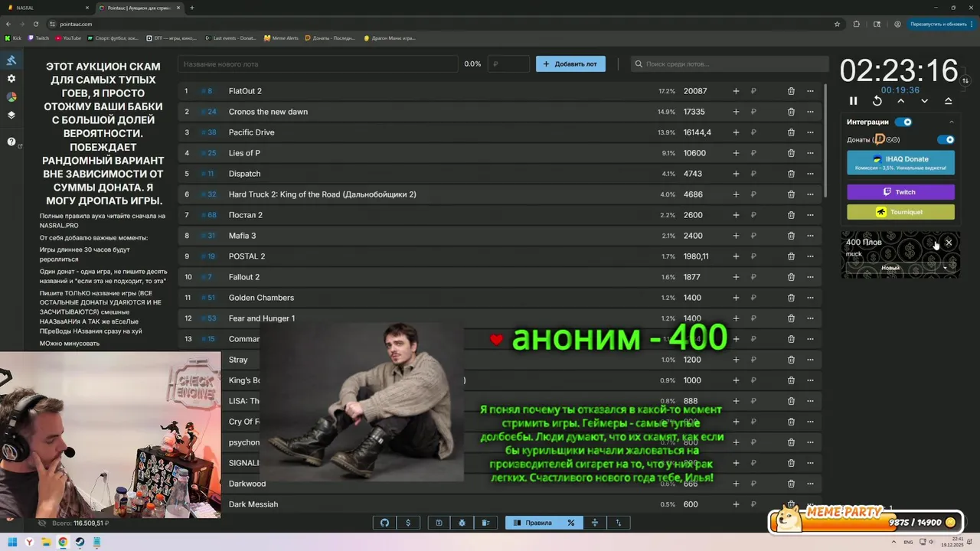Screen dimensions: 980x551
Task: Delete the Cronos the new dawn lot
Action: pos(791,112)
